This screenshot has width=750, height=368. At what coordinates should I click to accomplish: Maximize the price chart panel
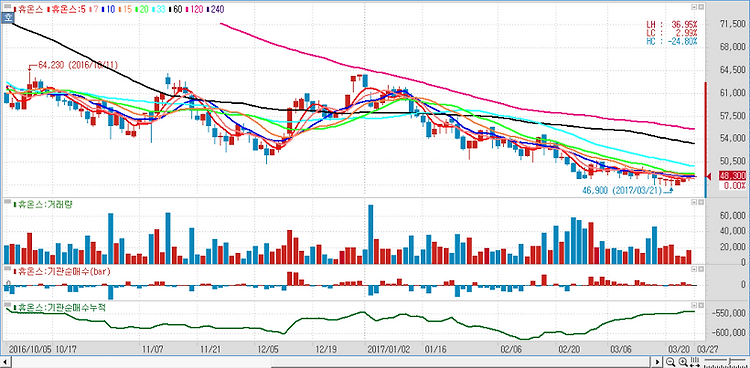[700, 7]
